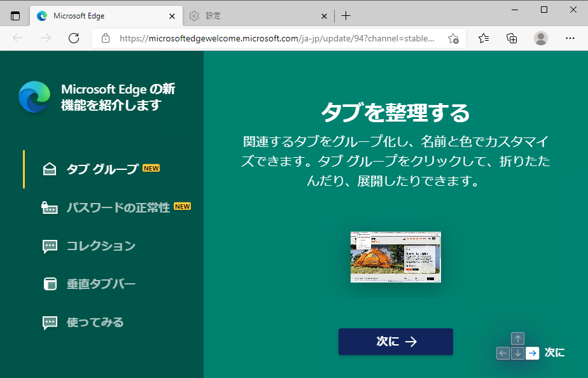Minimize the browser window
The image size is (588, 378).
(x=515, y=10)
